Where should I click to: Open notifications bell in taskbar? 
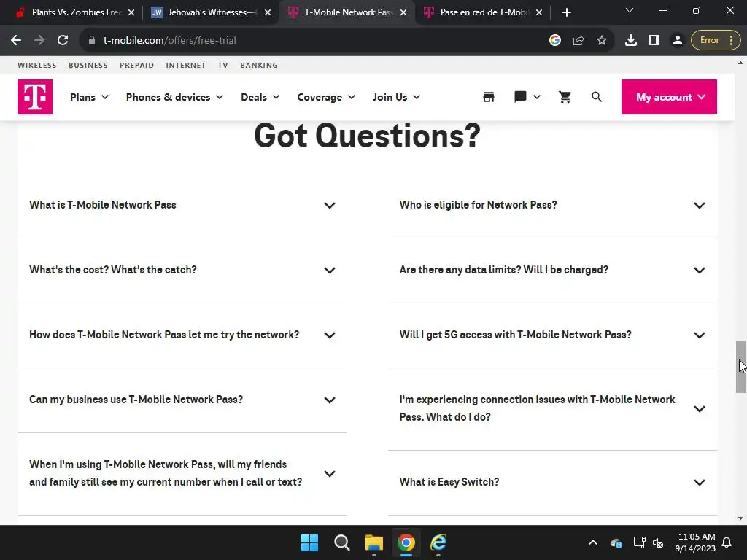[727, 542]
